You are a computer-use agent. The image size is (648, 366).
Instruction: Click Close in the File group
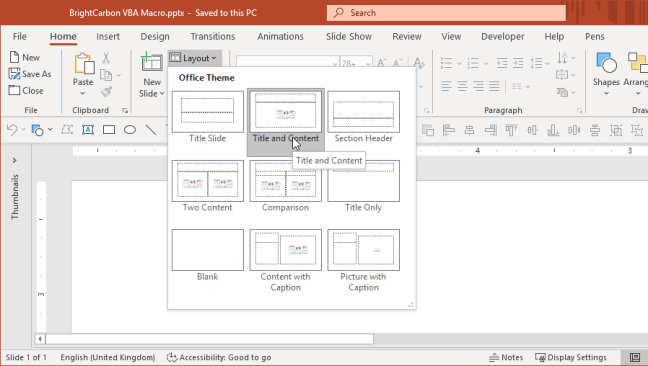[26, 90]
